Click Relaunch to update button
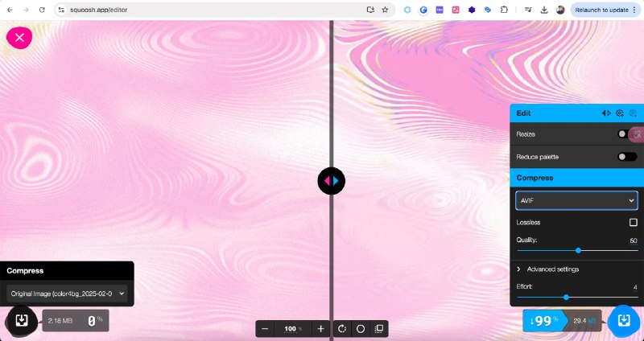 point(605,10)
